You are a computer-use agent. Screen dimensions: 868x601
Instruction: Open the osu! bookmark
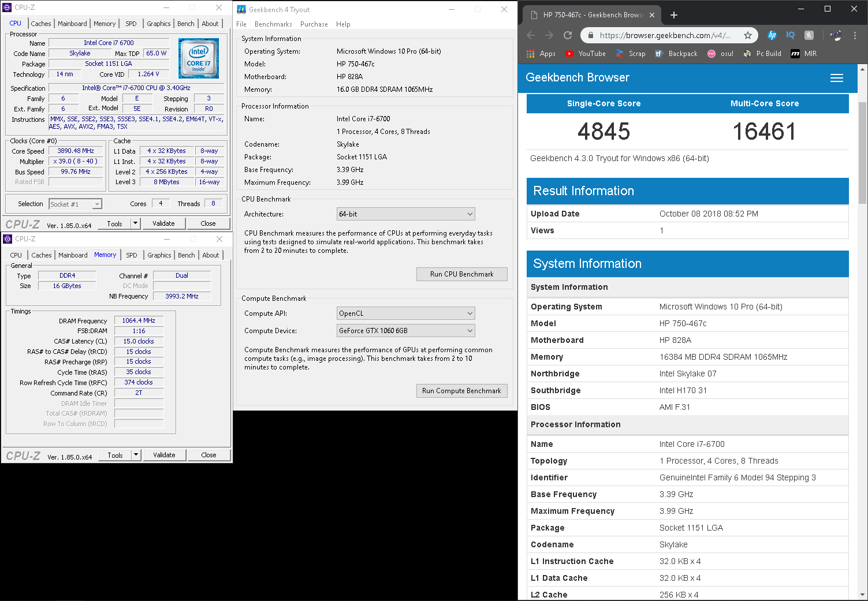(x=721, y=54)
